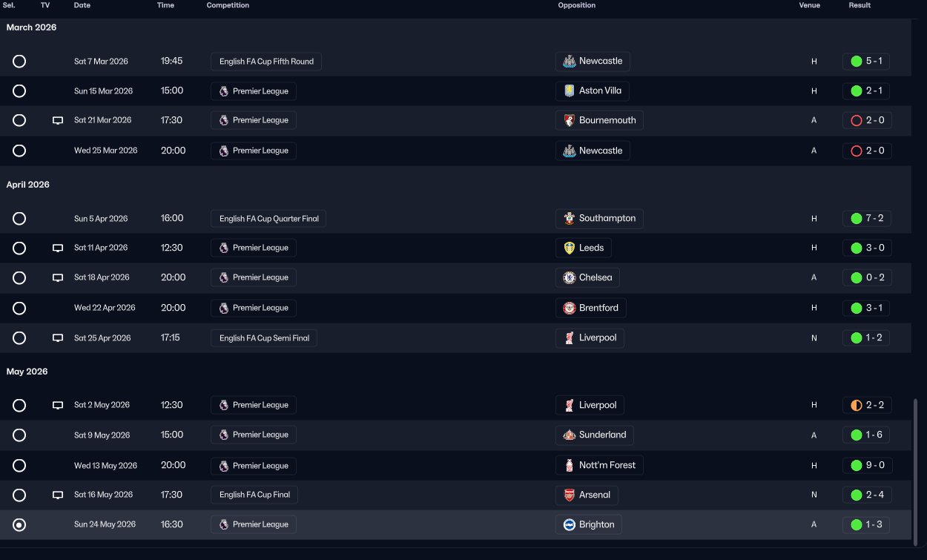Click the Brighton club badge icon
The height and width of the screenshot is (560, 927).
click(x=569, y=524)
